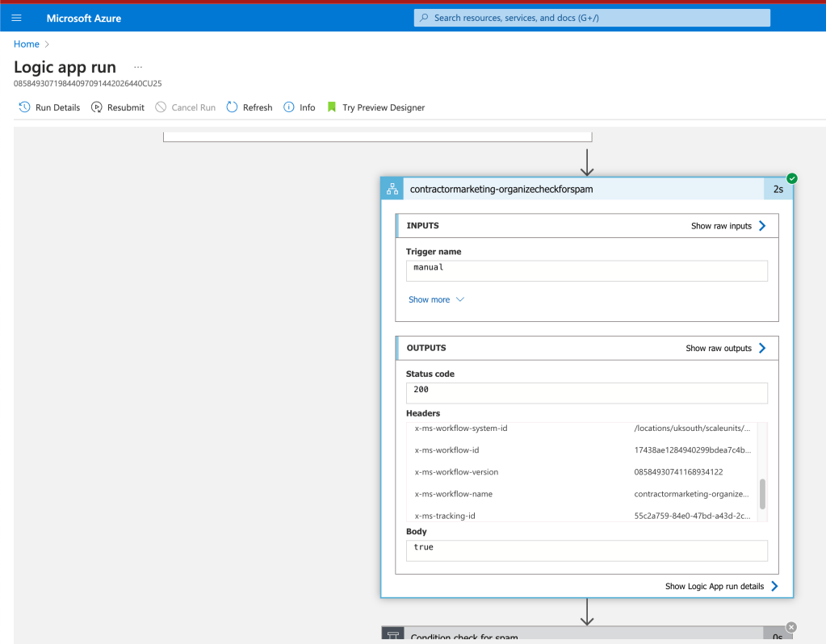The image size is (826, 644).
Task: Select the x-ms-workflow-system-id header row
Action: point(583,429)
